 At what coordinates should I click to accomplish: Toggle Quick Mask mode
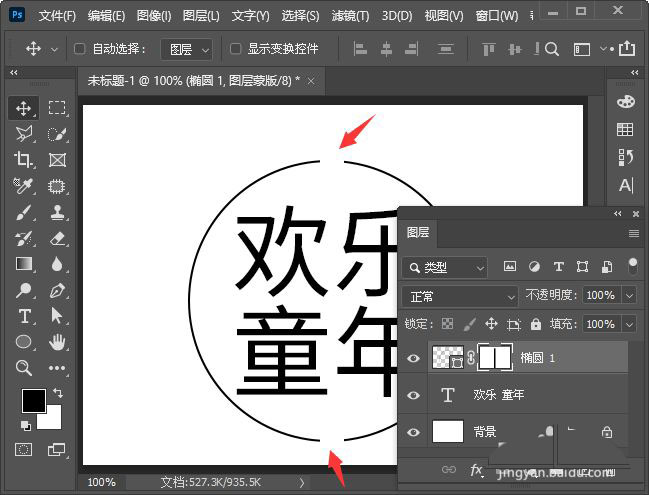[x=24, y=449]
